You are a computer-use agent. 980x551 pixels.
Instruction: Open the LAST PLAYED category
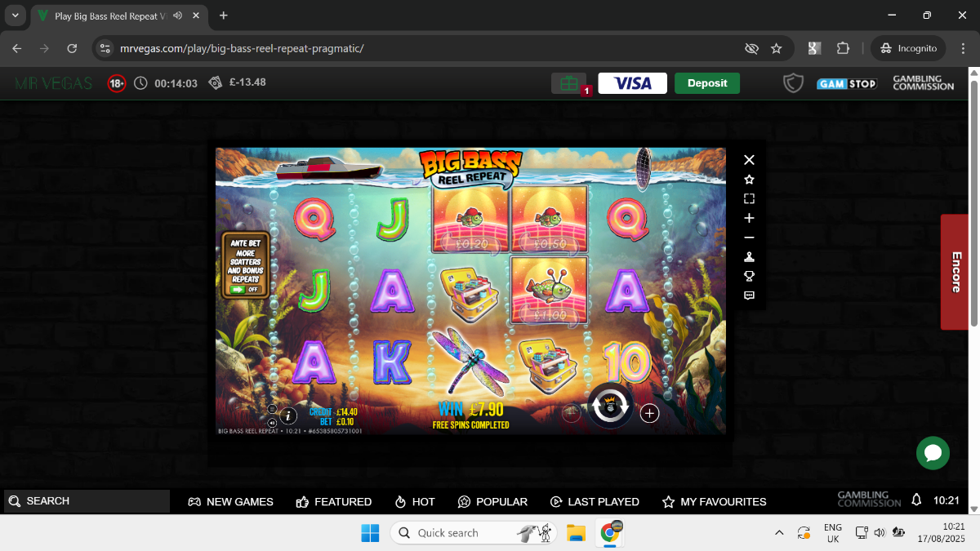(x=595, y=502)
